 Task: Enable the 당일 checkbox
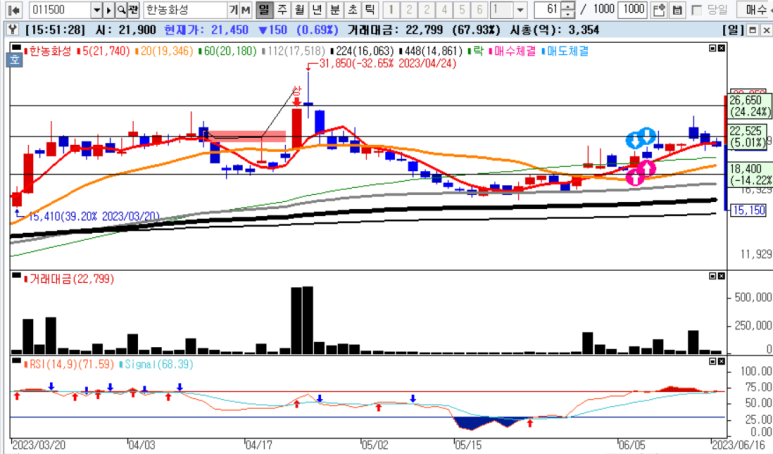697,10
